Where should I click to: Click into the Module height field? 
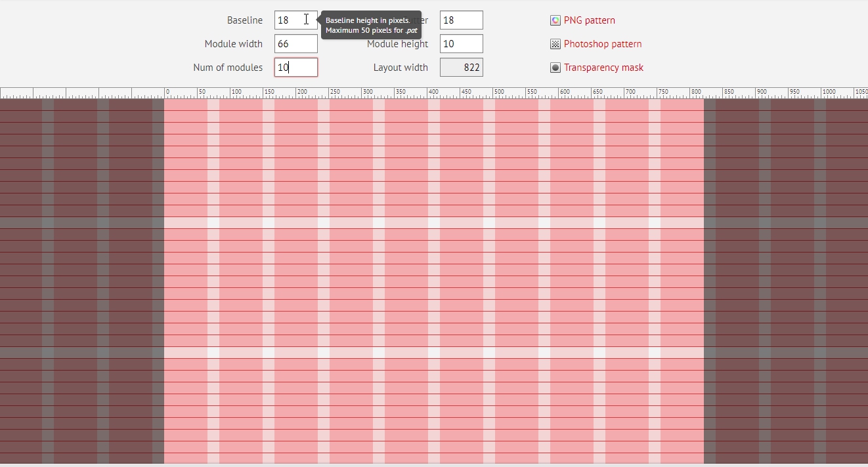tap(461, 44)
